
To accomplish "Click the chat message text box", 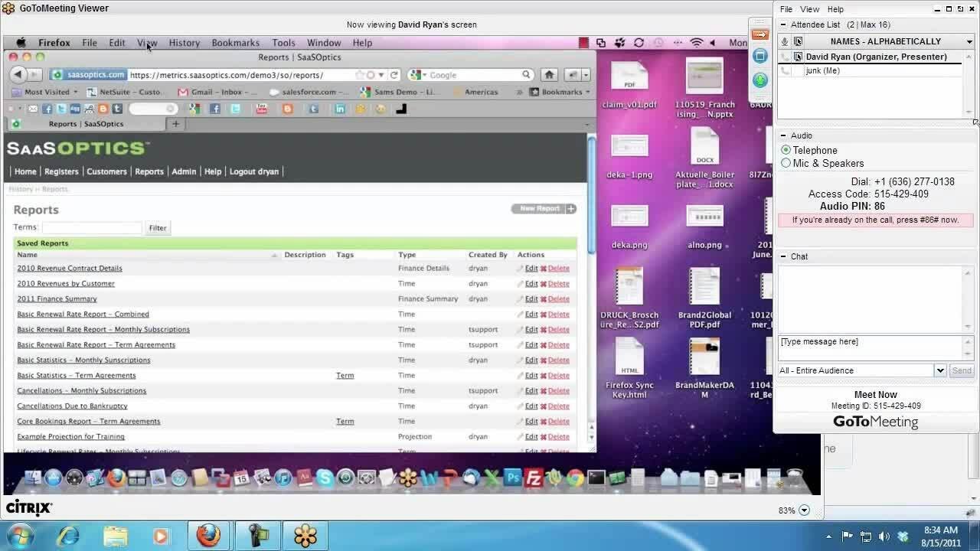I will click(871, 347).
